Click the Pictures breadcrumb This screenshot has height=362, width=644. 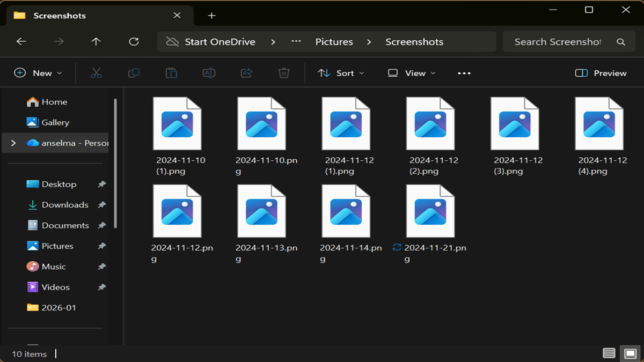click(334, 42)
